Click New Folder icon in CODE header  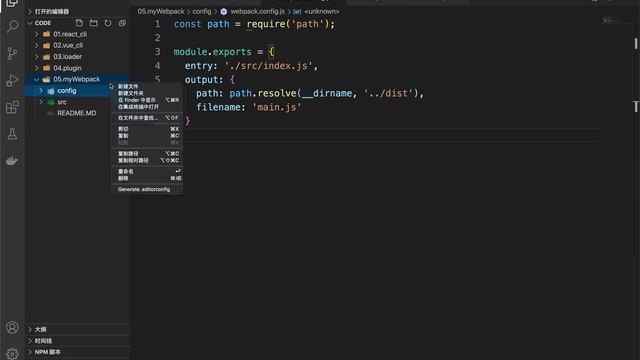pos(93,23)
